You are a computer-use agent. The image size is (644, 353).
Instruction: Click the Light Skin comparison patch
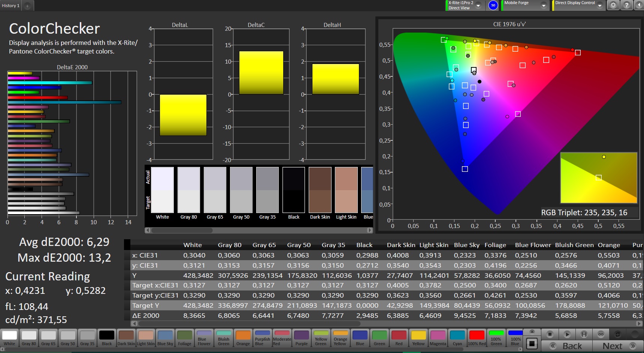coord(346,190)
